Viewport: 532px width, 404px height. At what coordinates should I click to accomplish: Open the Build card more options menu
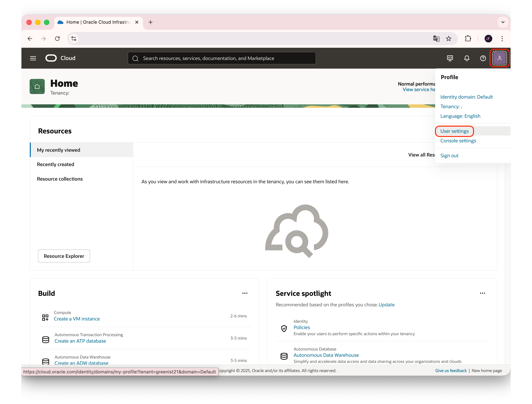245,293
